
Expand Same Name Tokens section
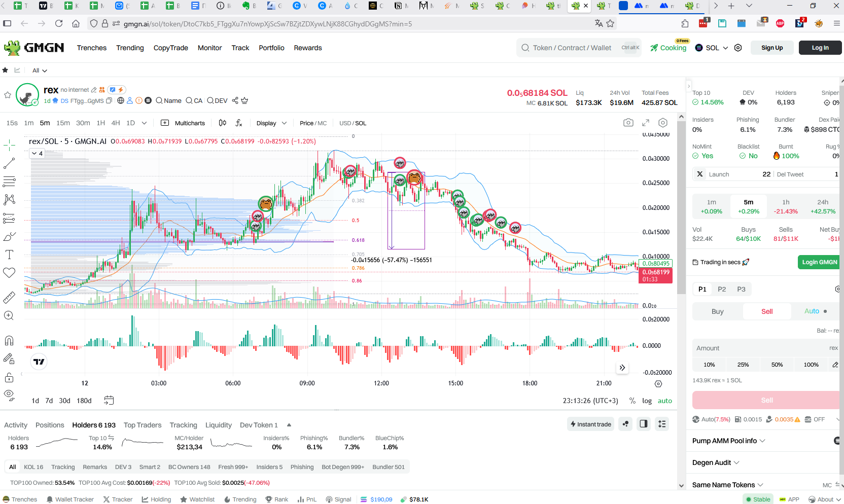tap(727, 485)
